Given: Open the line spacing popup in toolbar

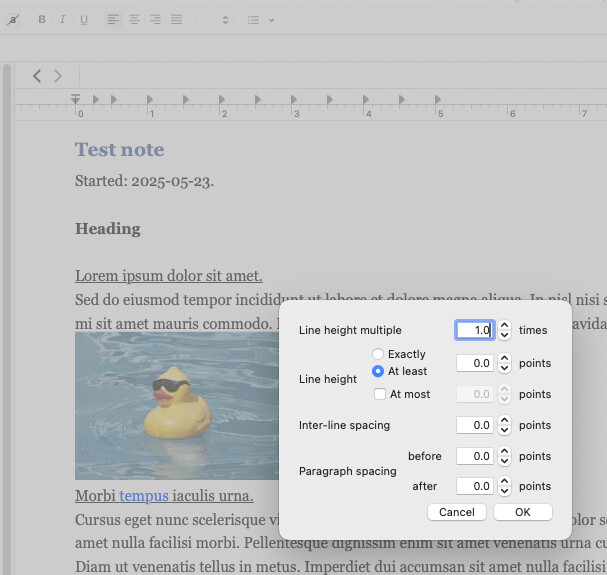Looking at the screenshot, I should pos(213,20).
